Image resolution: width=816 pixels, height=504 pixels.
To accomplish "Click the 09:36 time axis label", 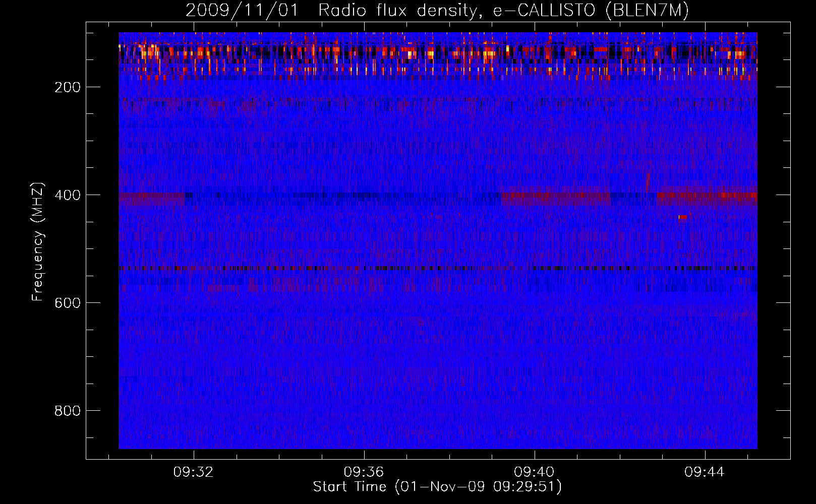I will point(364,472).
